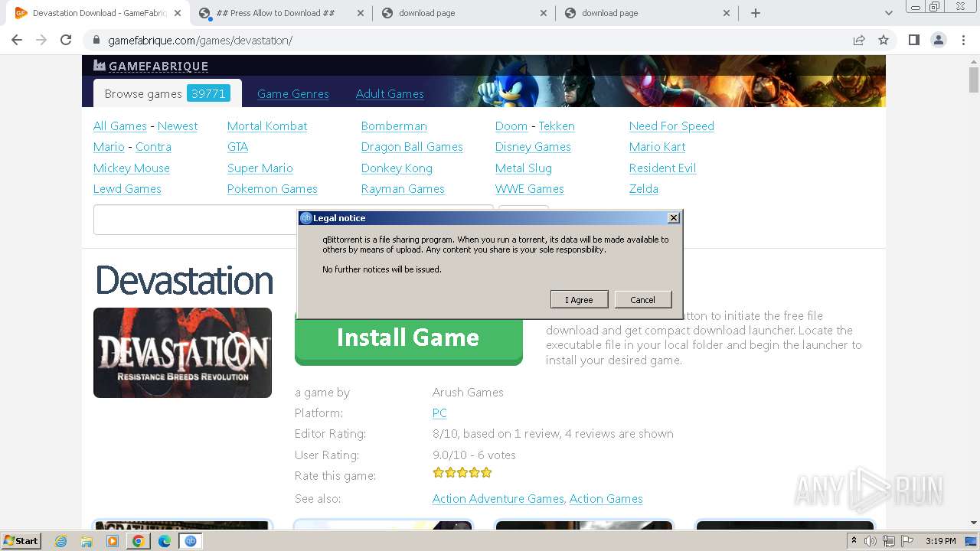Screen dimensions: 980x551
Task: Rate the game using star rating
Action: 462,473
